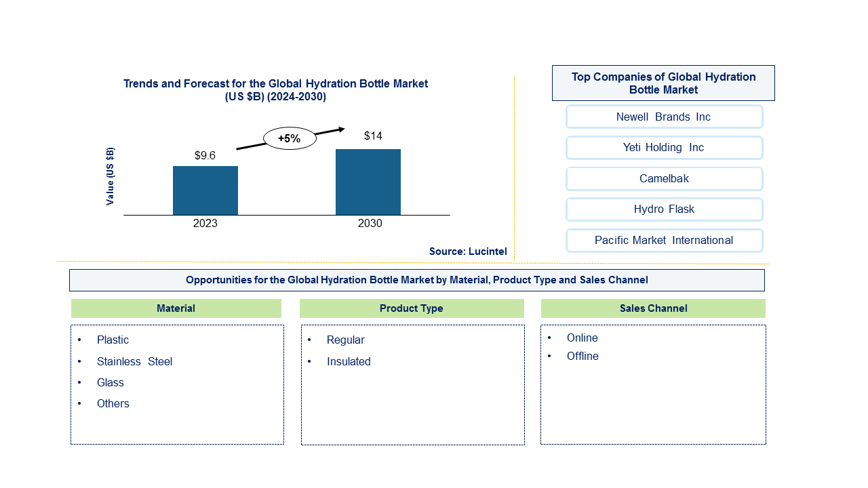
Task: Select the Hydro Flask company box
Action: (x=664, y=209)
